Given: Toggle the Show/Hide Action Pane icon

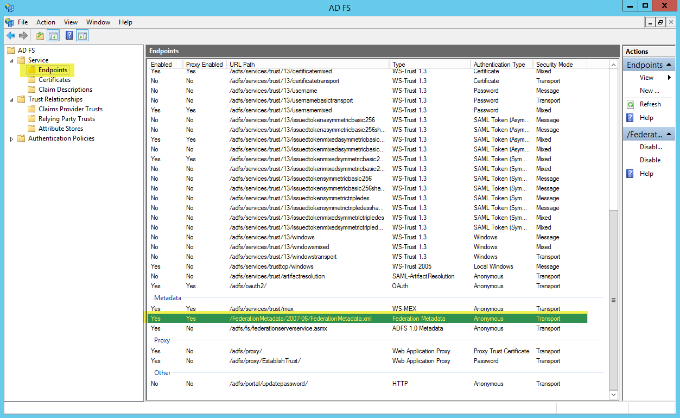Looking at the screenshot, I should [81, 34].
